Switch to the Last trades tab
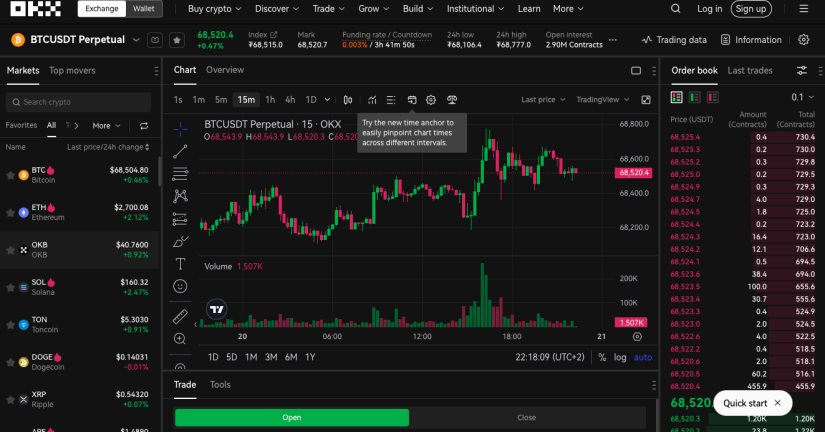This screenshot has height=432, width=825. pyautogui.click(x=750, y=71)
